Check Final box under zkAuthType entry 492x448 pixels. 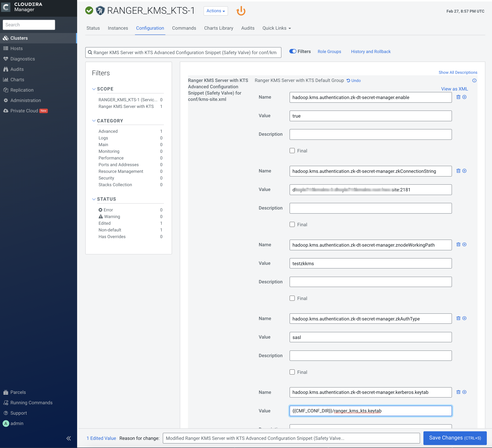tap(292, 372)
